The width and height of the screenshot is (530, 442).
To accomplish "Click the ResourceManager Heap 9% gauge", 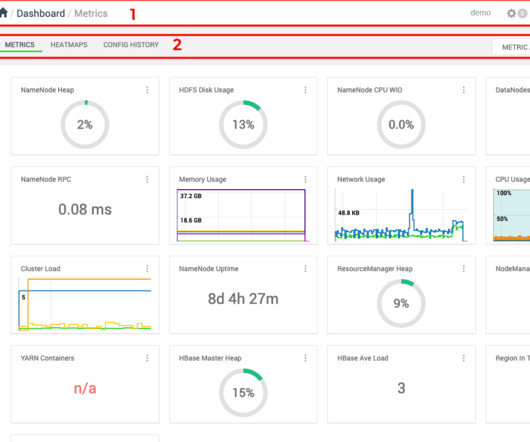I will click(401, 303).
